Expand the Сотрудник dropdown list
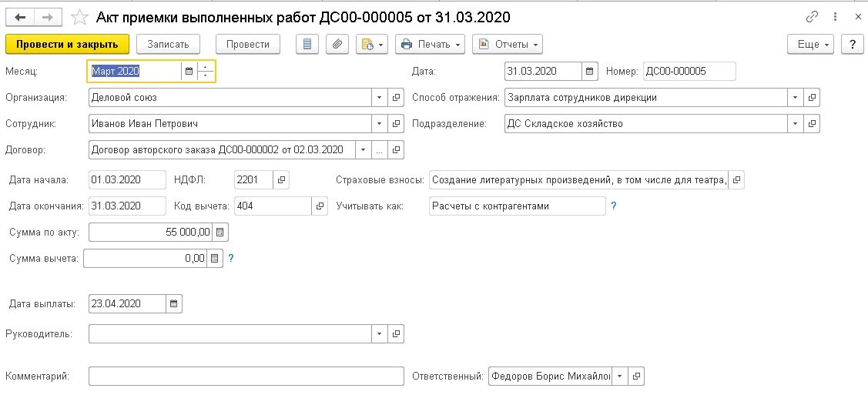 (x=380, y=123)
